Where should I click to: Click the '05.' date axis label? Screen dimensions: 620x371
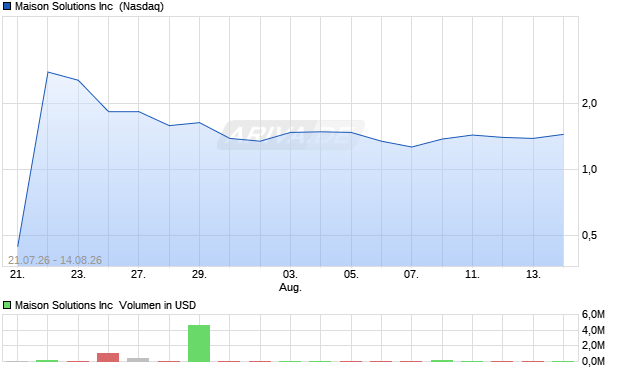tap(351, 274)
